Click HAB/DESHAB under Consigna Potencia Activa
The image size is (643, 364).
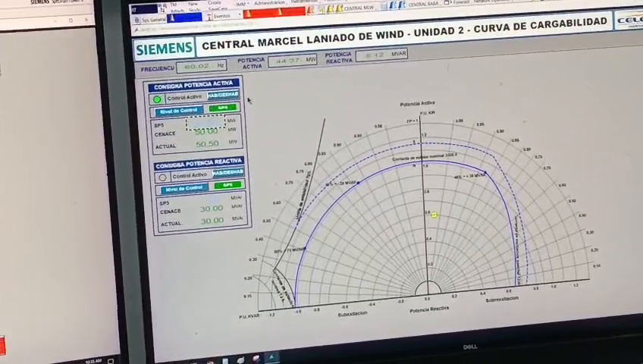(x=223, y=95)
